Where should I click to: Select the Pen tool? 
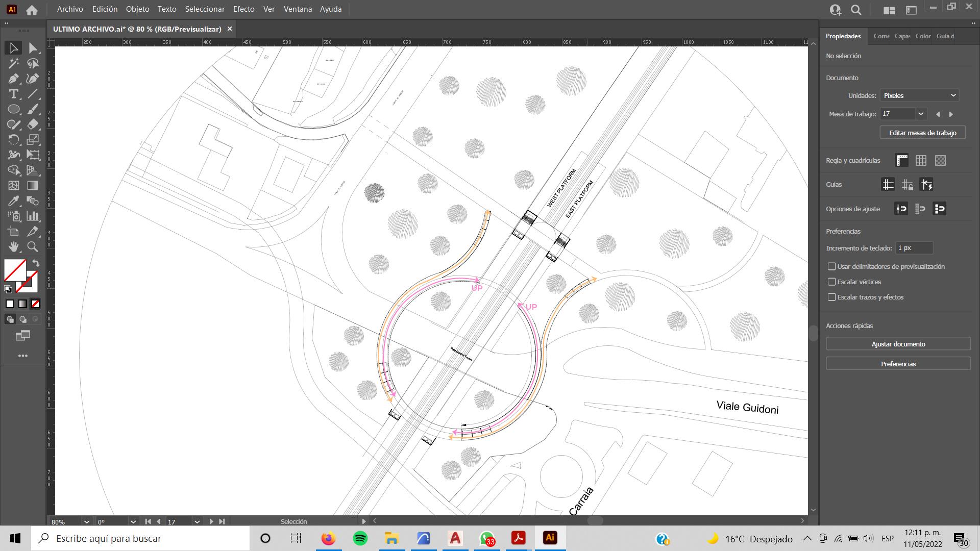tap(13, 79)
